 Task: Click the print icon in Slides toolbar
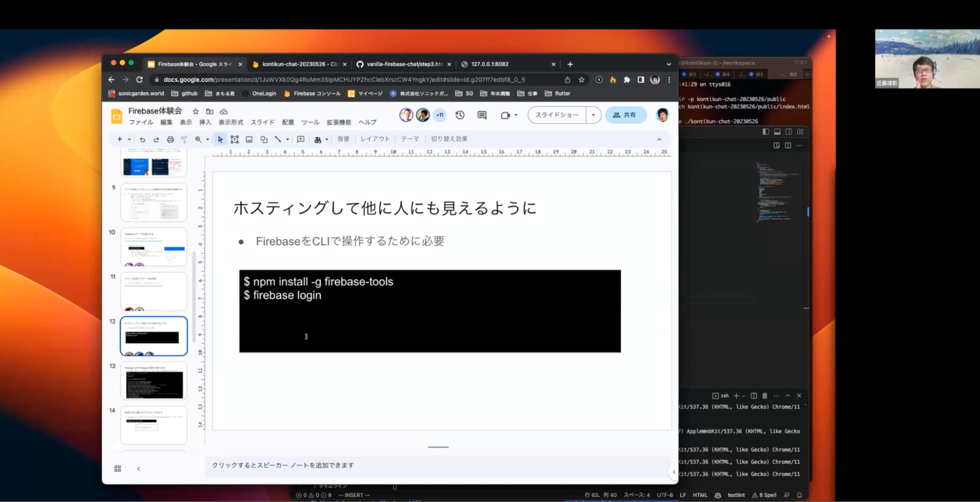(170, 140)
